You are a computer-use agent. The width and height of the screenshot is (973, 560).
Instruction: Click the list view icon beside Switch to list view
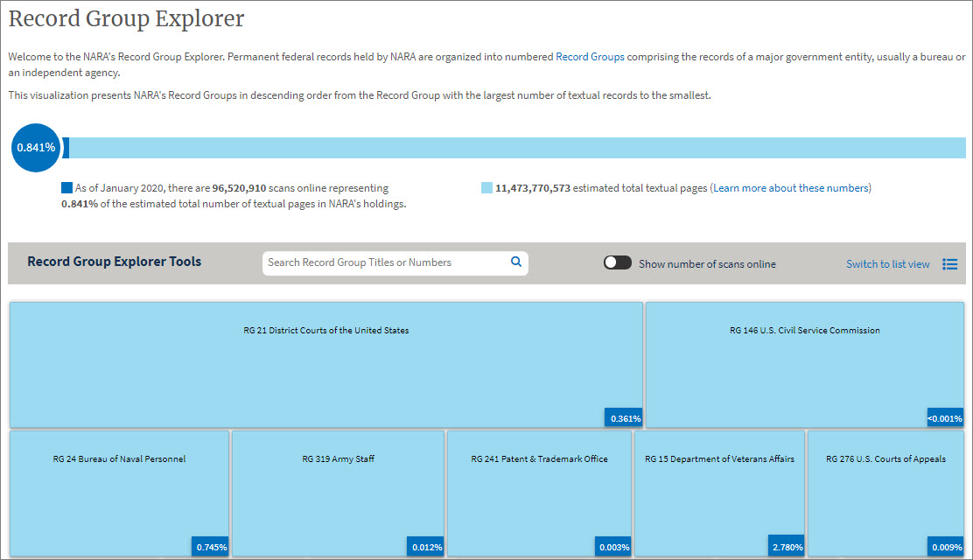(x=950, y=263)
